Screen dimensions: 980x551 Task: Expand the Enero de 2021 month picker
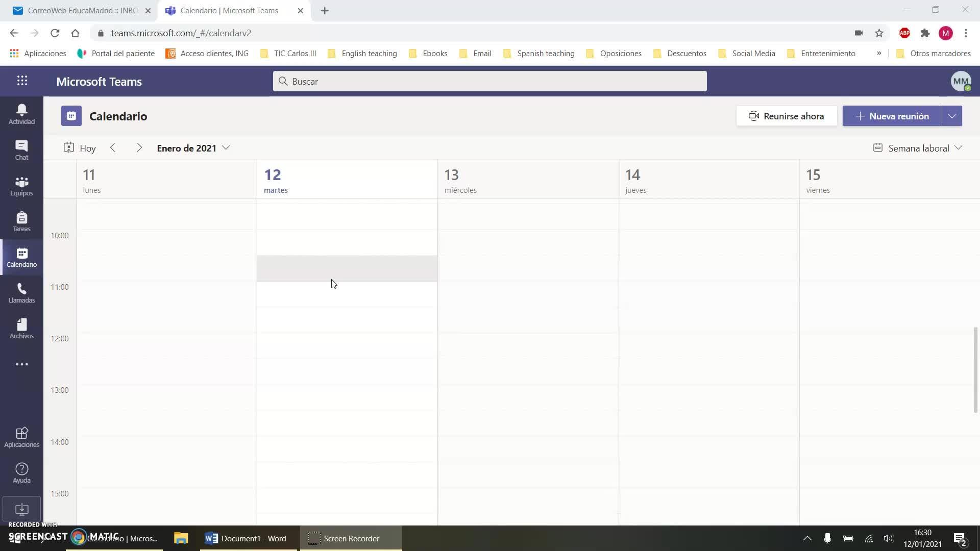pyautogui.click(x=193, y=148)
